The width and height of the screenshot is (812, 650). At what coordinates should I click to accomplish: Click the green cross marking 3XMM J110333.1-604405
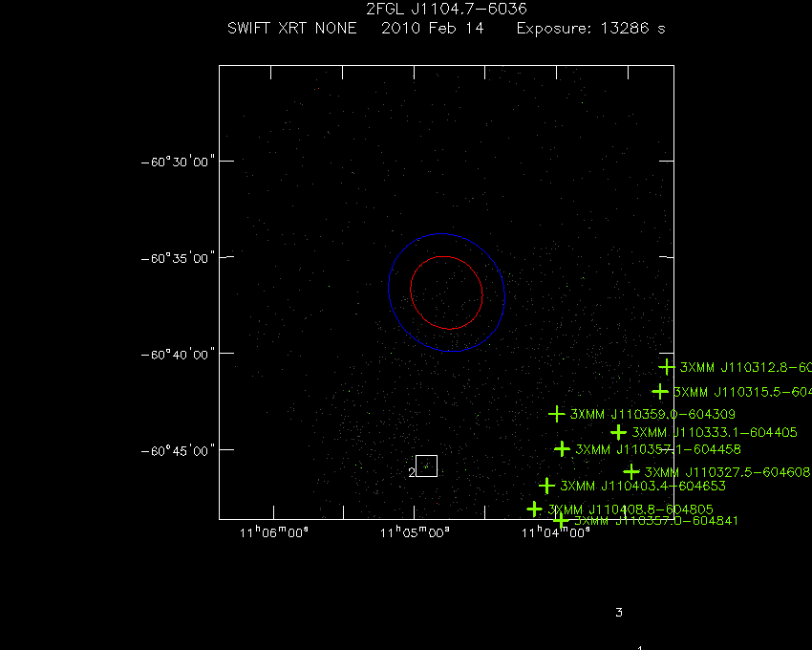point(618,432)
